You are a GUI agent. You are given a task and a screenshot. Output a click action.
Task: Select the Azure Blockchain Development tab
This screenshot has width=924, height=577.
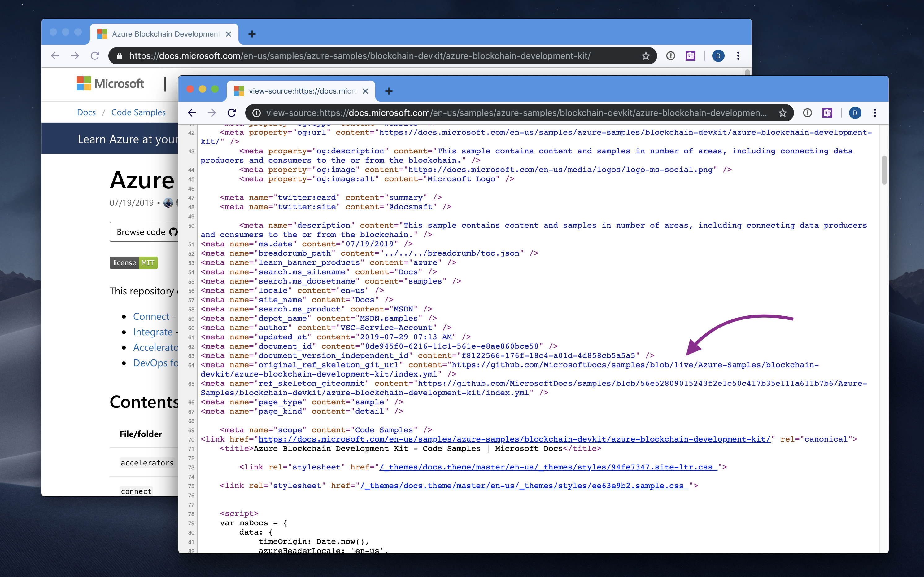[164, 34]
